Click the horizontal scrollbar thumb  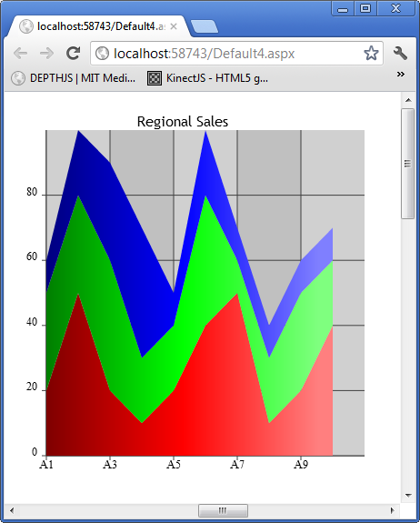coord(223,510)
